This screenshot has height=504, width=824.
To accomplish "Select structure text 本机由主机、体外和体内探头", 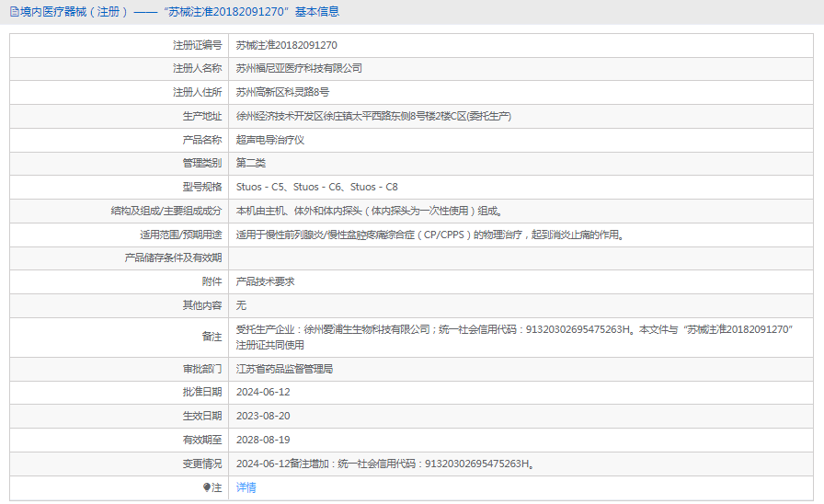I will coord(299,211).
